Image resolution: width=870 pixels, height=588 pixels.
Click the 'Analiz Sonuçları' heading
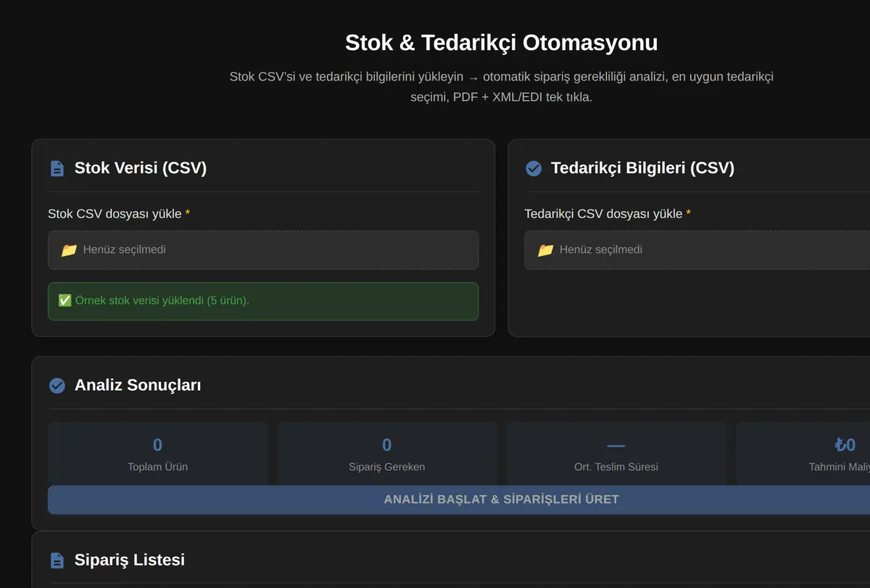tap(138, 386)
